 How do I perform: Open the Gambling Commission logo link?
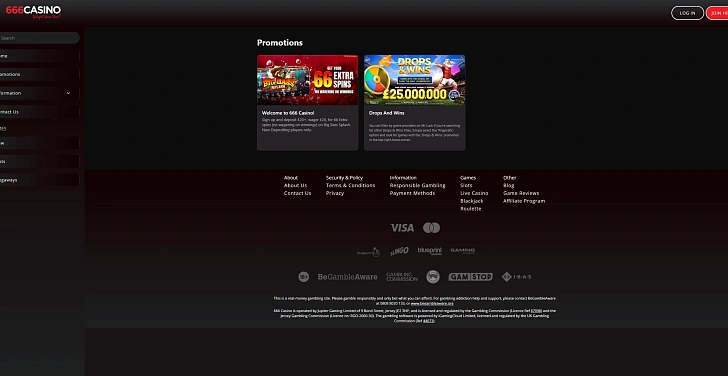(402, 277)
